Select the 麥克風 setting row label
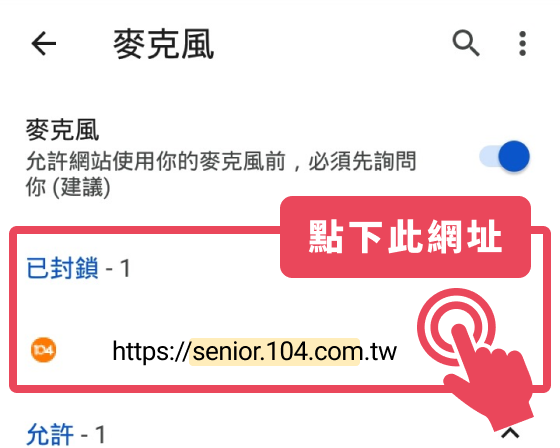Screen dimensions: 560x448 pyautogui.click(x=62, y=130)
